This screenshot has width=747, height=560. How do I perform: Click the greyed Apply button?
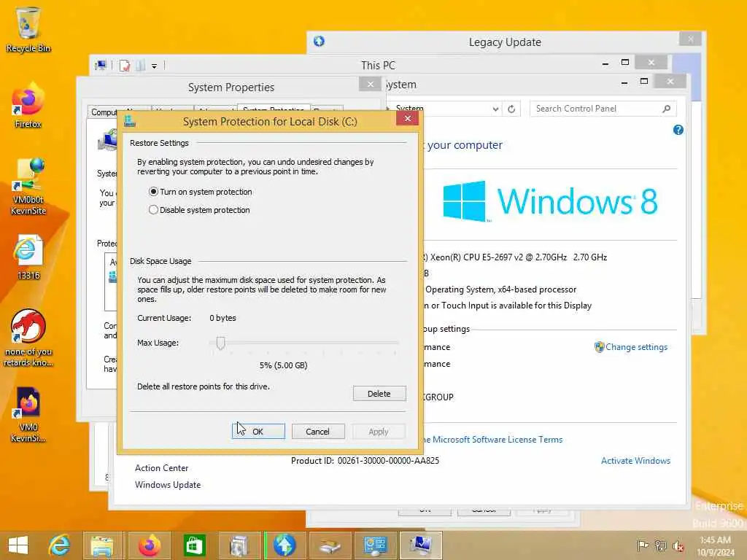tap(379, 432)
